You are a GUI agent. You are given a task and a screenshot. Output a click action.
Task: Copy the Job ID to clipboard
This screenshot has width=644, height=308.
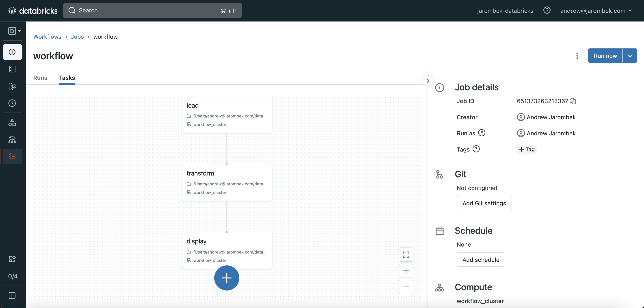click(x=573, y=101)
